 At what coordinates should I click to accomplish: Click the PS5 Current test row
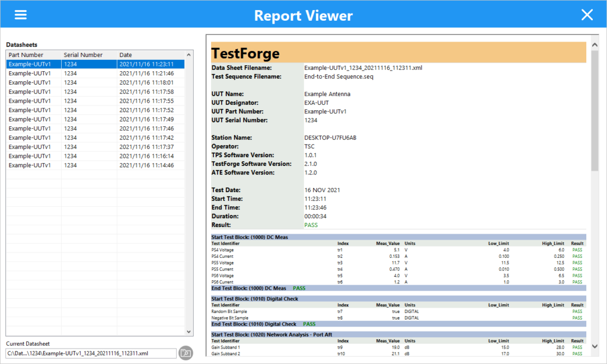398,269
